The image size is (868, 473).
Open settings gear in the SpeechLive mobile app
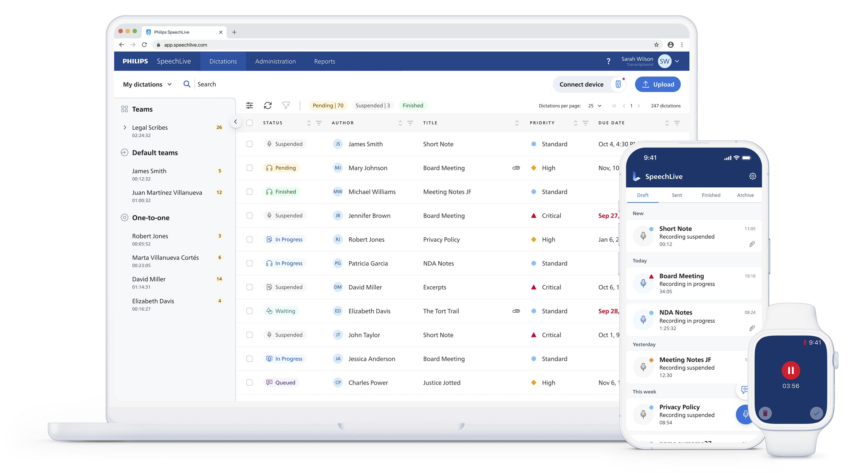[753, 176]
